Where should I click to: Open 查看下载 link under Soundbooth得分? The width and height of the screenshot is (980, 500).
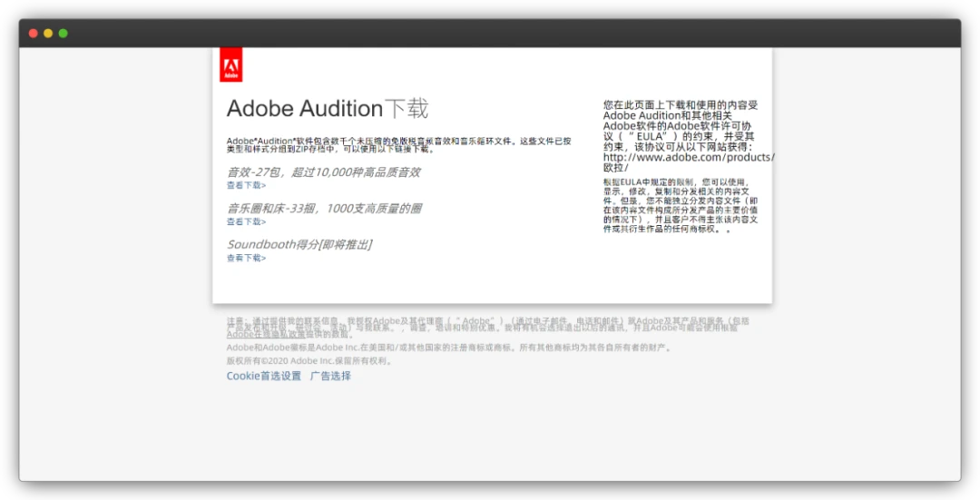click(246, 258)
